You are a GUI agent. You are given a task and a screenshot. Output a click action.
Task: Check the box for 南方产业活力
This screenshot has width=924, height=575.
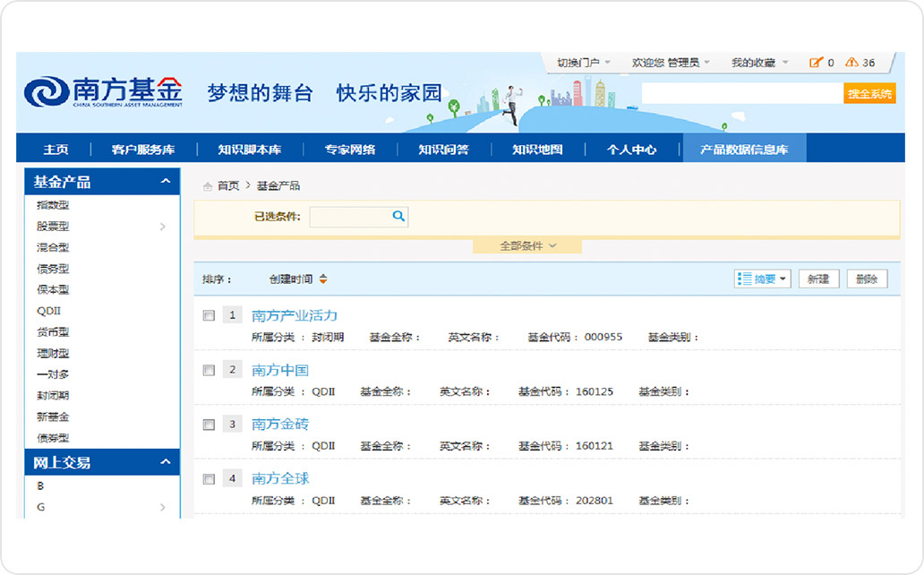click(209, 316)
